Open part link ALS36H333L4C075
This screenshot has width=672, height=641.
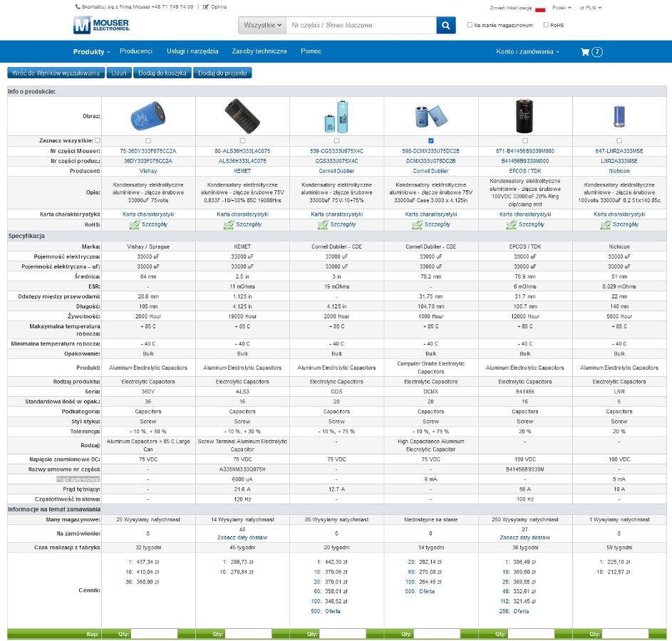(x=242, y=162)
